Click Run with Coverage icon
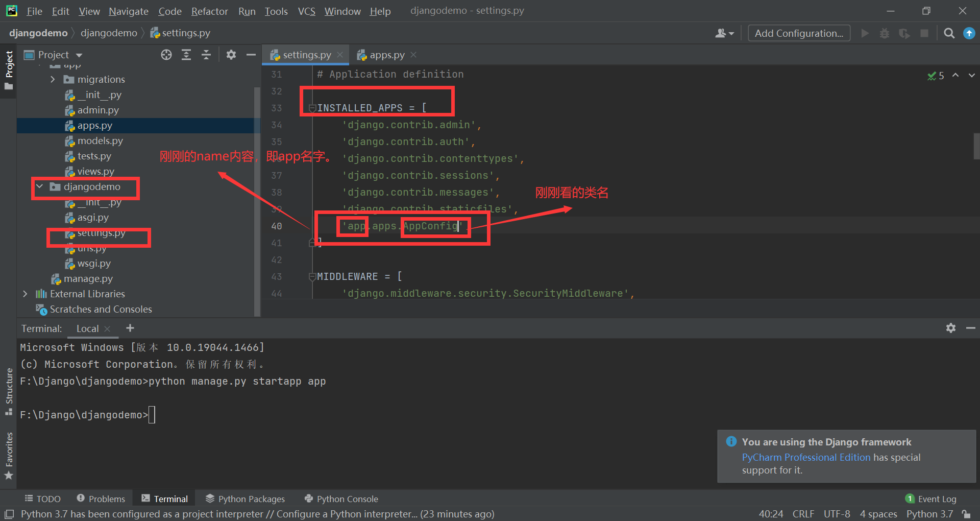Image resolution: width=980 pixels, height=521 pixels. click(904, 33)
